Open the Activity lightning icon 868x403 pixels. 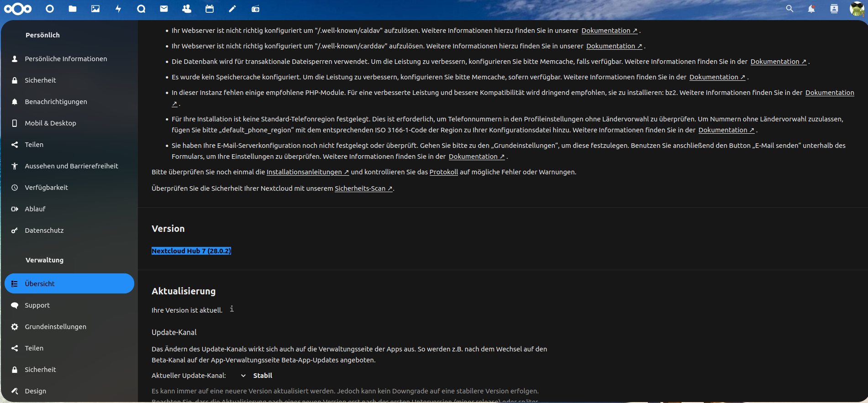click(x=118, y=9)
